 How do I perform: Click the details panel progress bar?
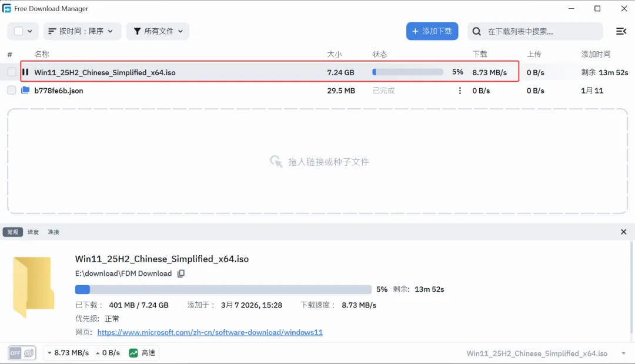pyautogui.click(x=223, y=289)
